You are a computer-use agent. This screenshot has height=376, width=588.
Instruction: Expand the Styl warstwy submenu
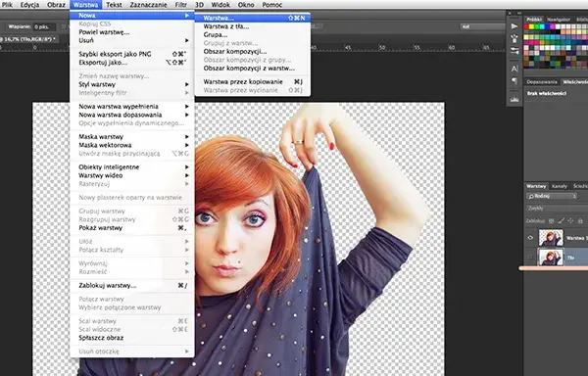tap(131, 84)
